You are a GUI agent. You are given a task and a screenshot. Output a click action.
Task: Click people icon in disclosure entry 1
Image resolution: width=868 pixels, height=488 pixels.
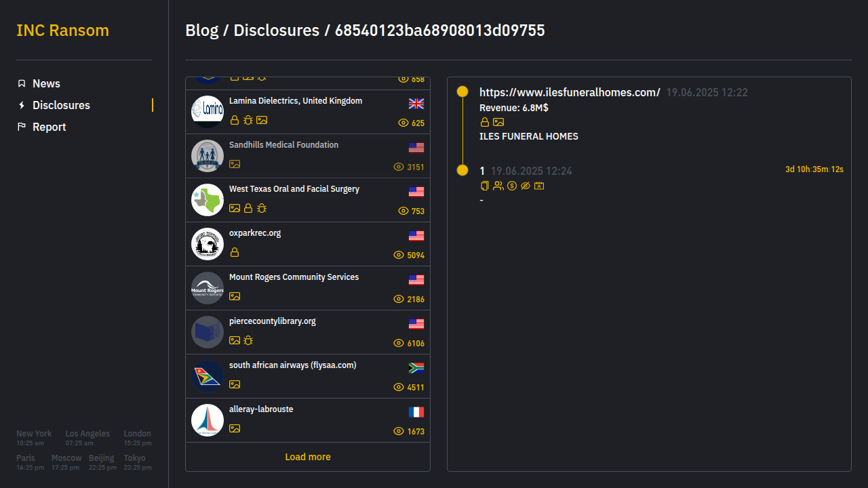pyautogui.click(x=498, y=186)
